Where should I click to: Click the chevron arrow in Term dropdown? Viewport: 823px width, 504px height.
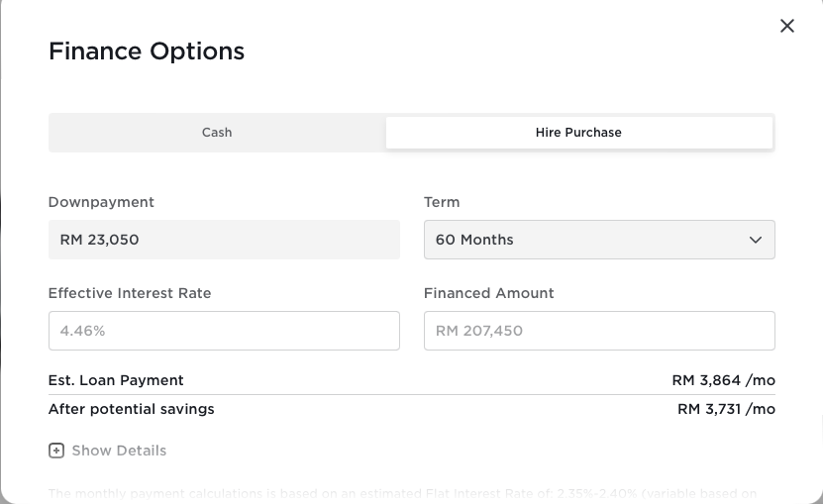pyautogui.click(x=756, y=240)
